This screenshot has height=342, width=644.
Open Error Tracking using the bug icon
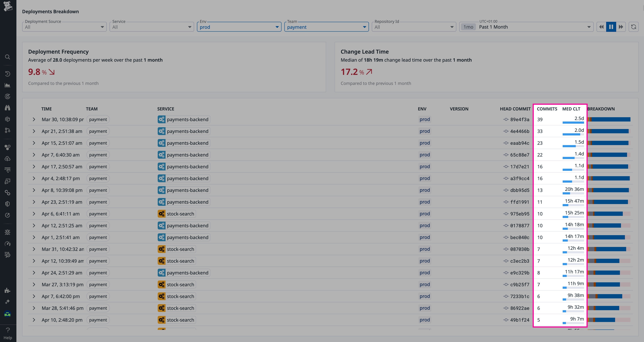coord(7,232)
